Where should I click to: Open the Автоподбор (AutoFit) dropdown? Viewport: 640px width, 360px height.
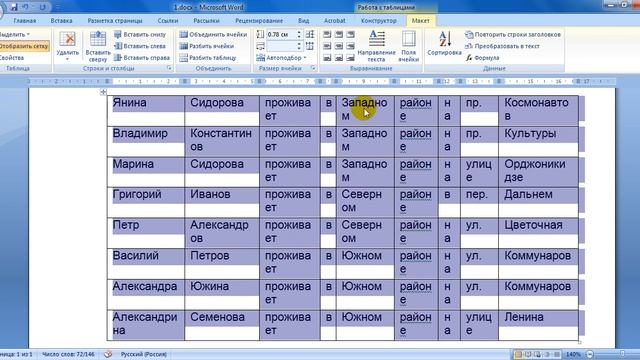[281, 58]
